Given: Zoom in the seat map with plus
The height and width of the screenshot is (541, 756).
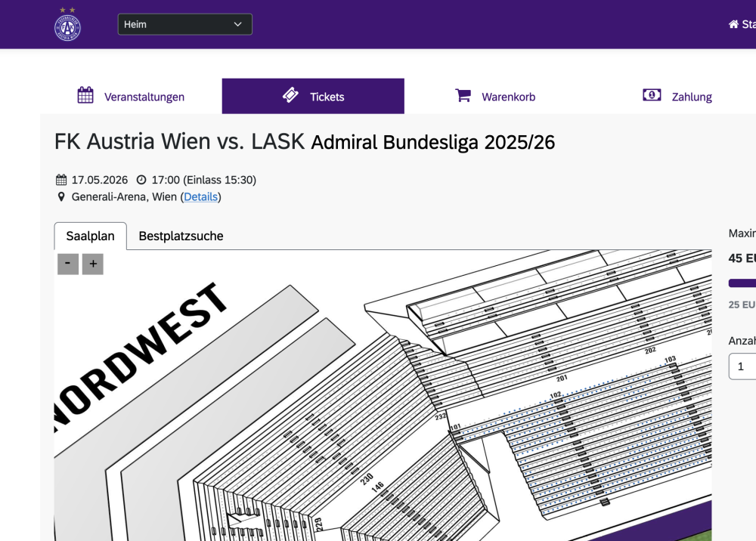Looking at the screenshot, I should click(x=93, y=264).
